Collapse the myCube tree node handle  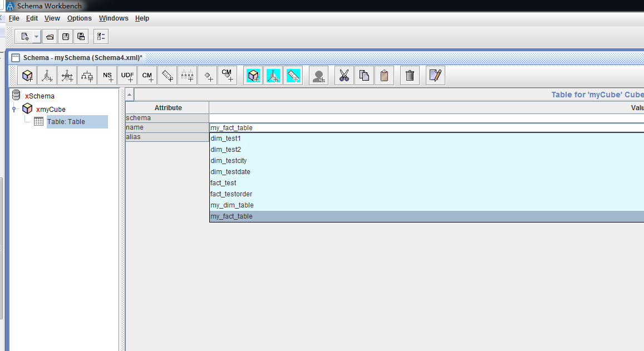click(x=14, y=109)
